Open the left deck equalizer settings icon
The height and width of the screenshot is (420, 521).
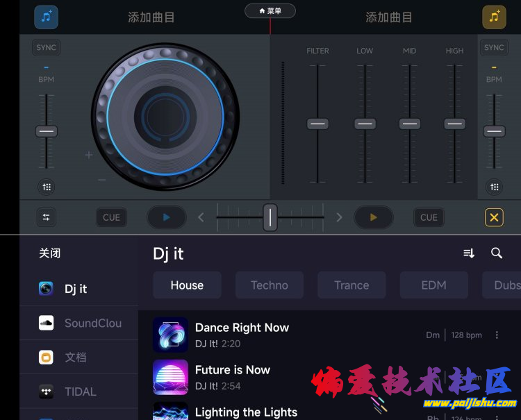(47, 187)
